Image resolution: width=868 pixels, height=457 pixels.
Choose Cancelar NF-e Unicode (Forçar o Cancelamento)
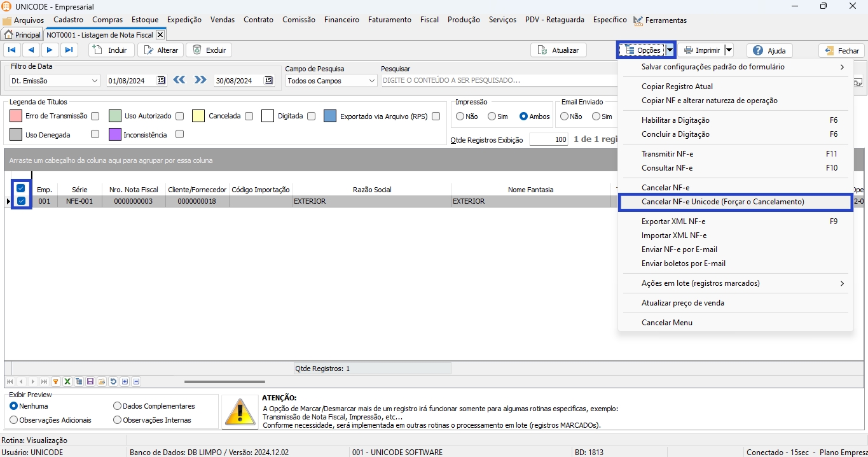coord(722,202)
